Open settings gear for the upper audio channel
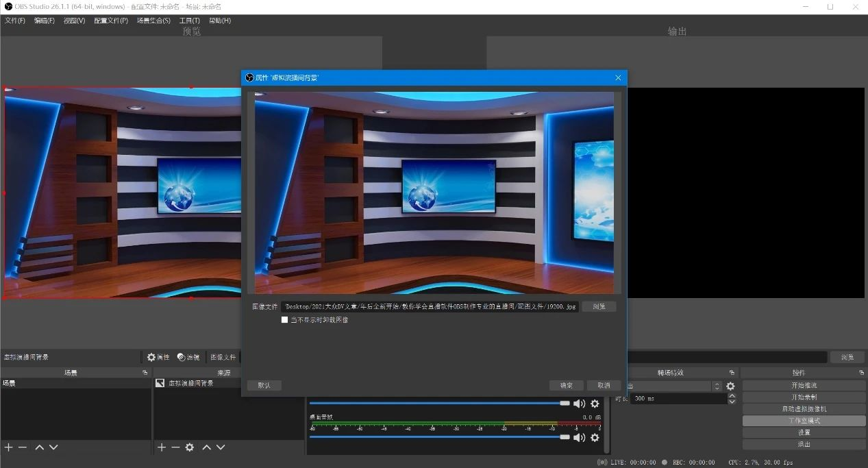 point(595,404)
